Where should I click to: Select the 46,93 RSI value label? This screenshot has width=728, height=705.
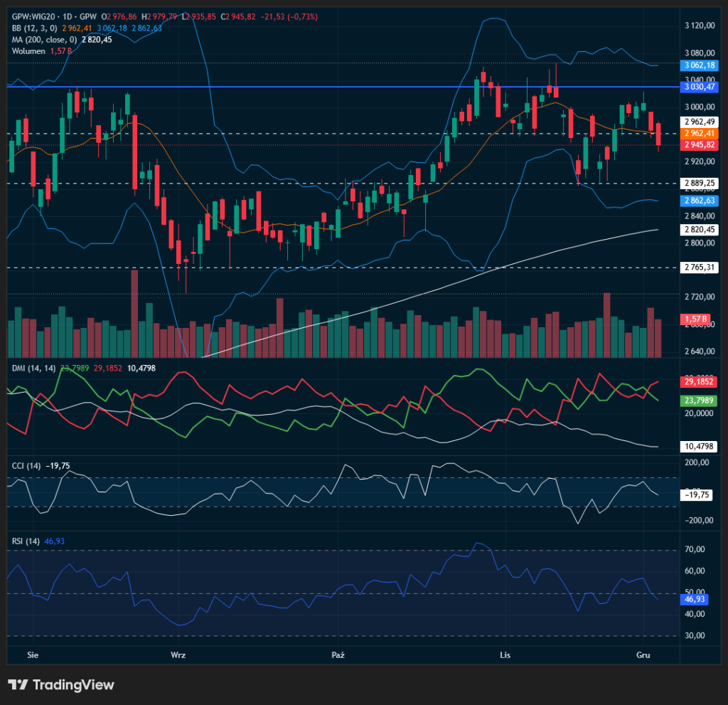(x=695, y=600)
